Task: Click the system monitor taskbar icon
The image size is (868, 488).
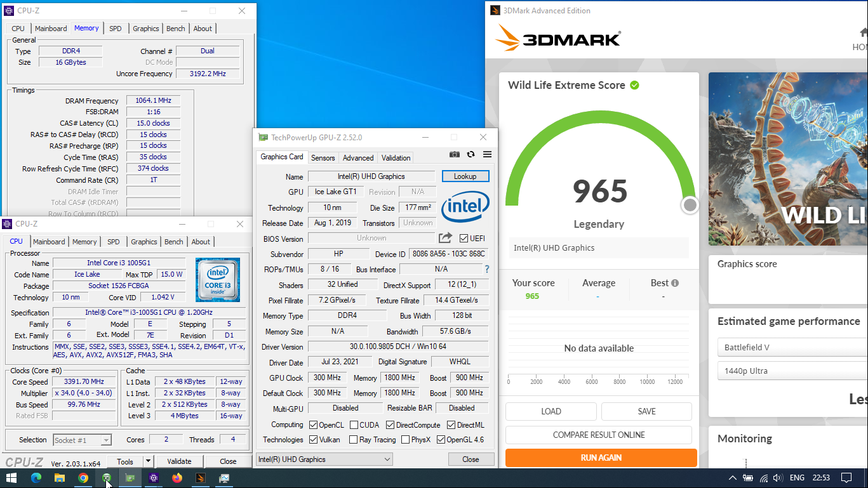Action: 224,478
